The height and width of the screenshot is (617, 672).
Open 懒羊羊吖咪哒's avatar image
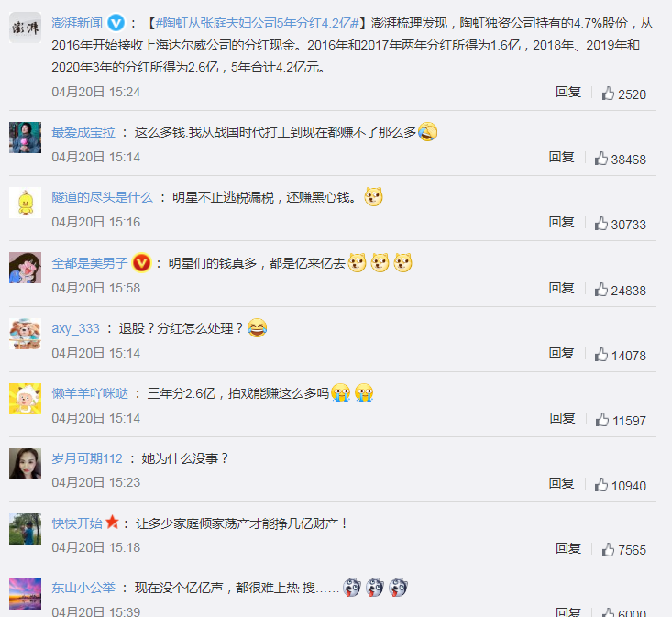[26, 399]
